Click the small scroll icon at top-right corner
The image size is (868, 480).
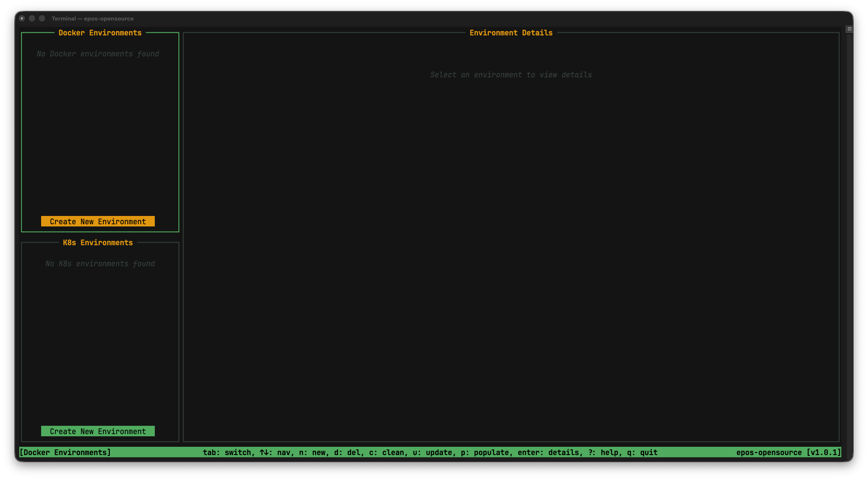[849, 29]
